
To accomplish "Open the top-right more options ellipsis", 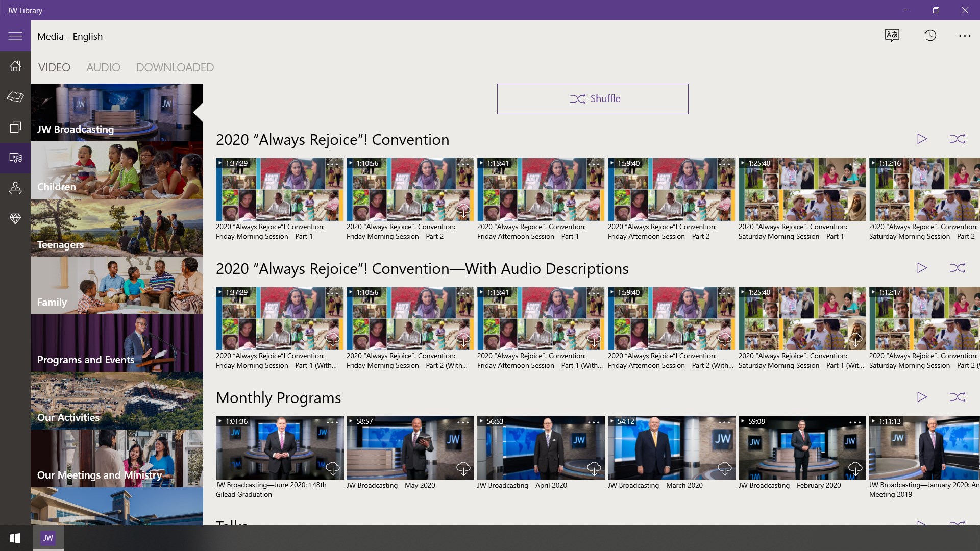I will [x=964, y=36].
